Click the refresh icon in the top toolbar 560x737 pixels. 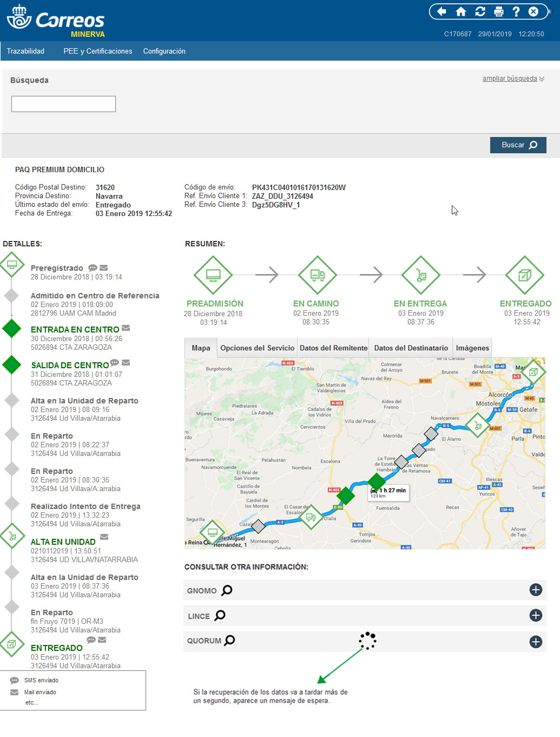(x=480, y=11)
